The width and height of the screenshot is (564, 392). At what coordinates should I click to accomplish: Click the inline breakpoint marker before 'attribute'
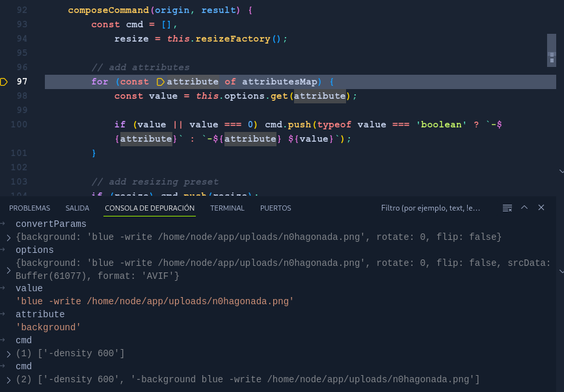161,82
